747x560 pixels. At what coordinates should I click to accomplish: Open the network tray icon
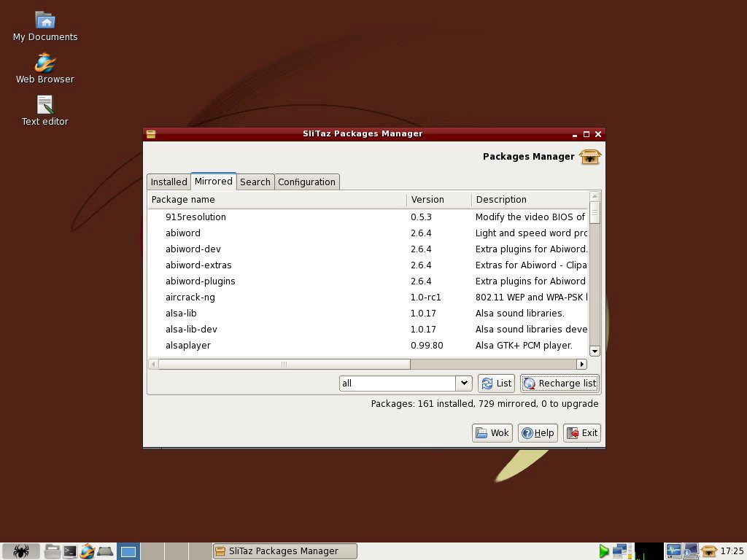[x=619, y=551]
